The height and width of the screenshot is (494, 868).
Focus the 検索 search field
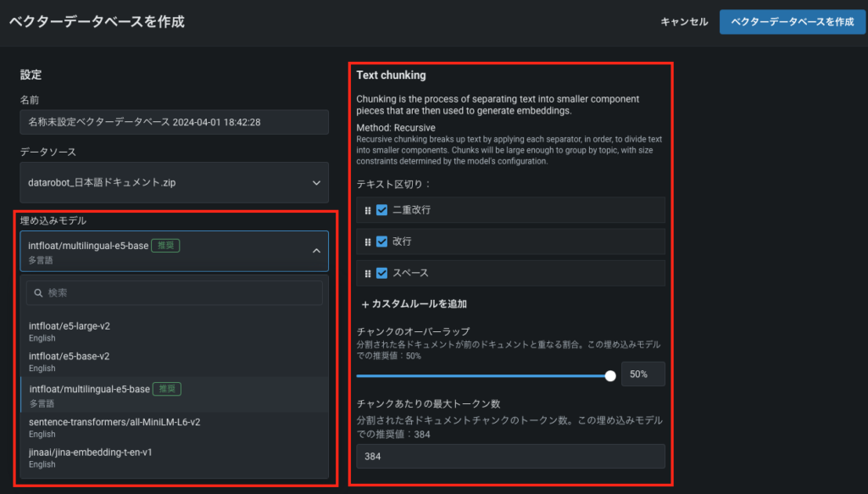(175, 292)
